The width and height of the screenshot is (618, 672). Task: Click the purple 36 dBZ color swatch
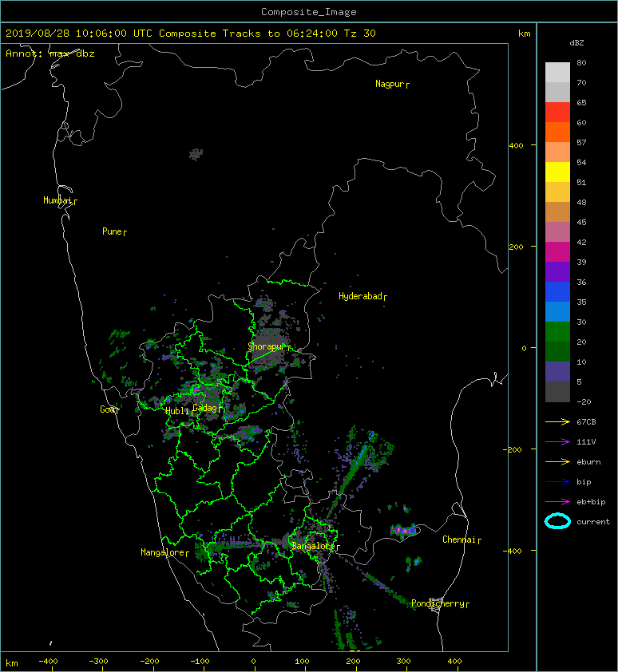tap(557, 272)
